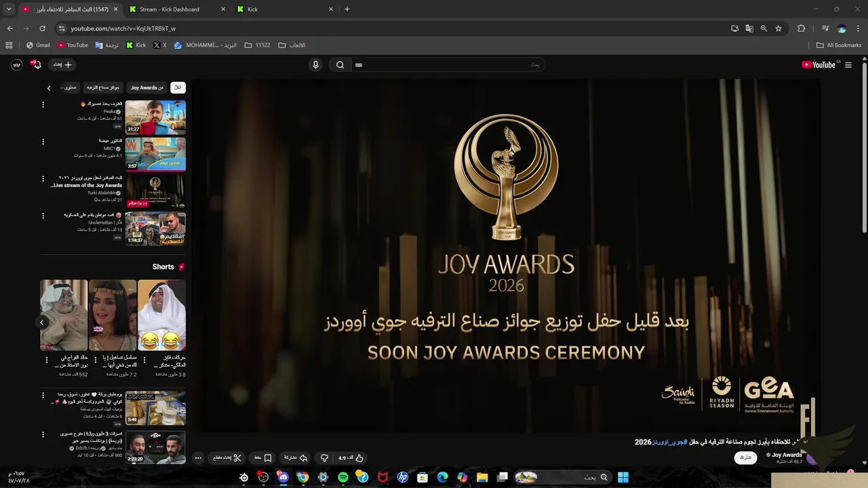Open YouTube notifications bell
This screenshot has height=488, width=868.
point(37,65)
